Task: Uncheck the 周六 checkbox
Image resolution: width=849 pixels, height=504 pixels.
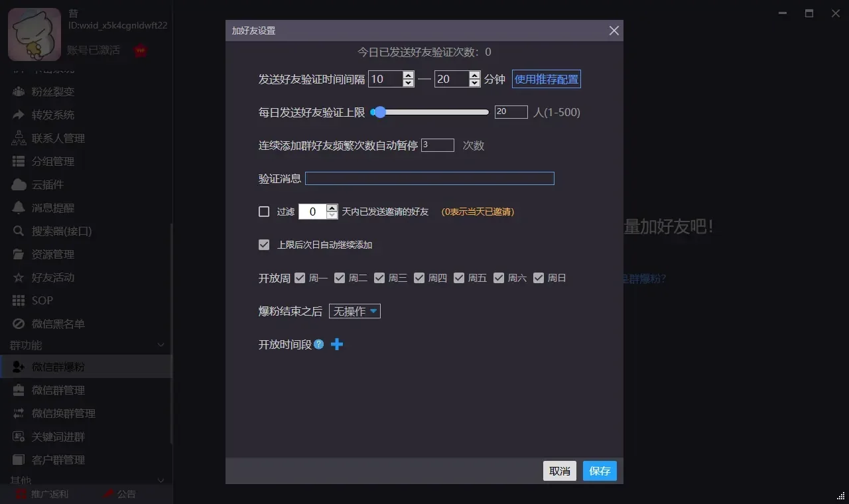Action: click(499, 278)
